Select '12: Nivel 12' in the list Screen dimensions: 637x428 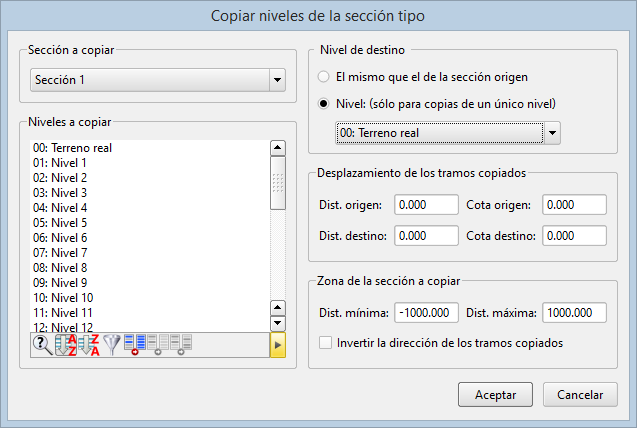150,326
